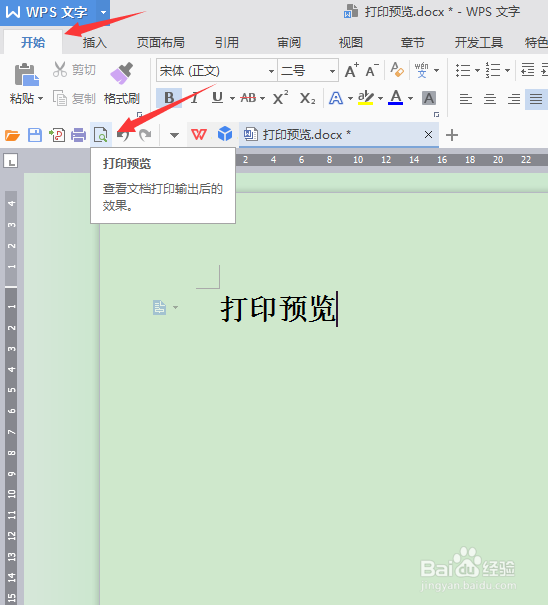Image resolution: width=548 pixels, height=605 pixels.
Task: Click the blue cube icon
Action: coord(225,134)
